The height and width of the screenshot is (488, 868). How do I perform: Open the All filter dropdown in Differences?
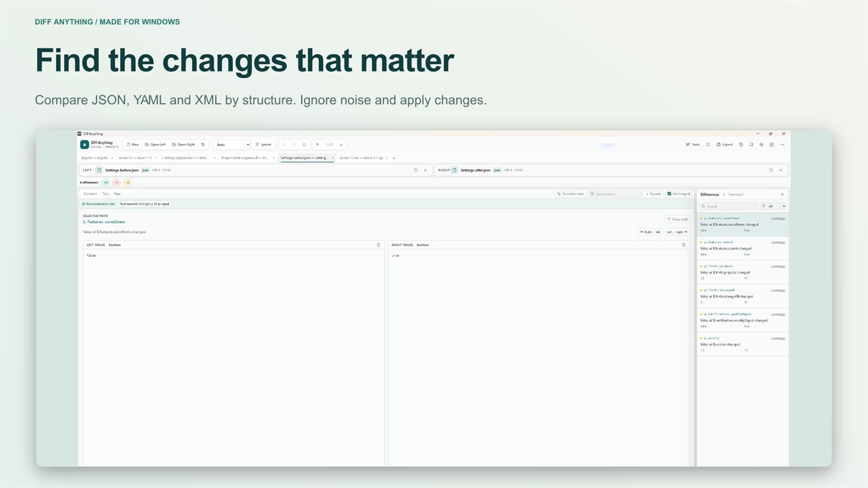click(x=774, y=206)
